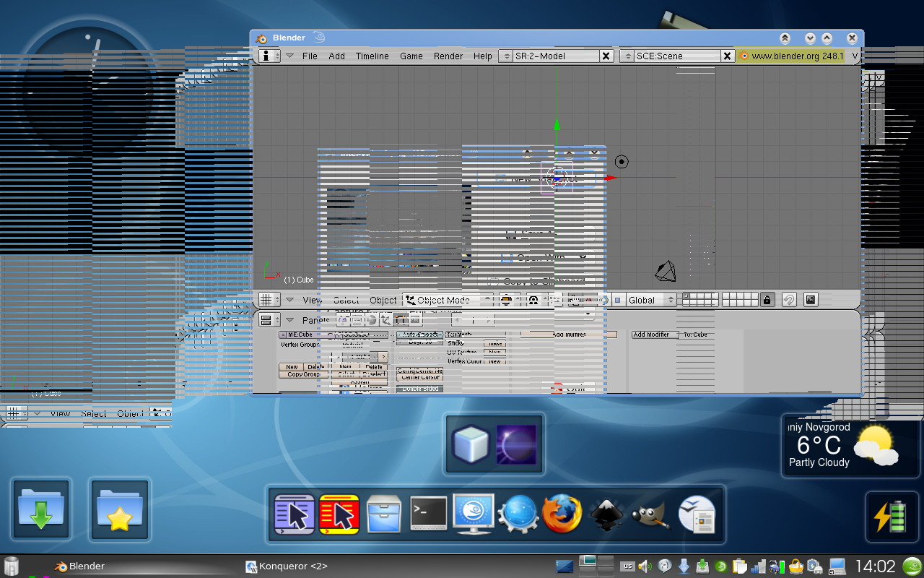The height and width of the screenshot is (578, 924).
Task: Select the camera object in the 3D viewport
Action: [665, 271]
